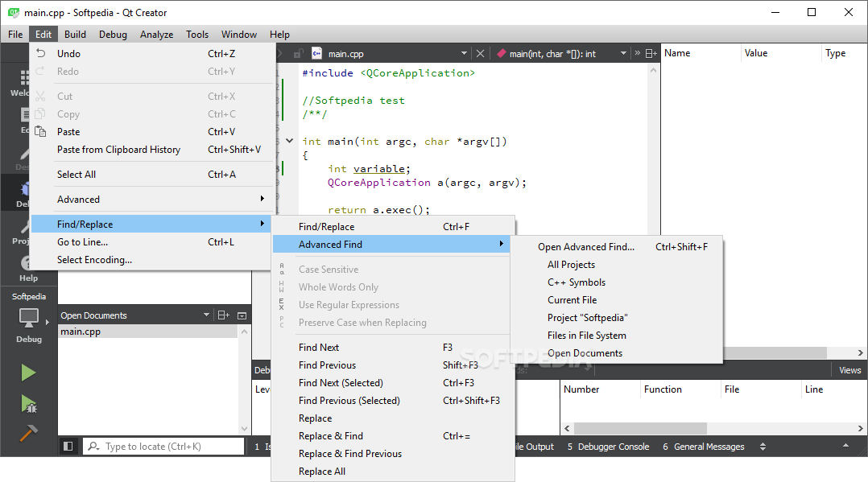Screen dimensions: 868x482
Task: Open the File menu
Action: tap(15, 35)
